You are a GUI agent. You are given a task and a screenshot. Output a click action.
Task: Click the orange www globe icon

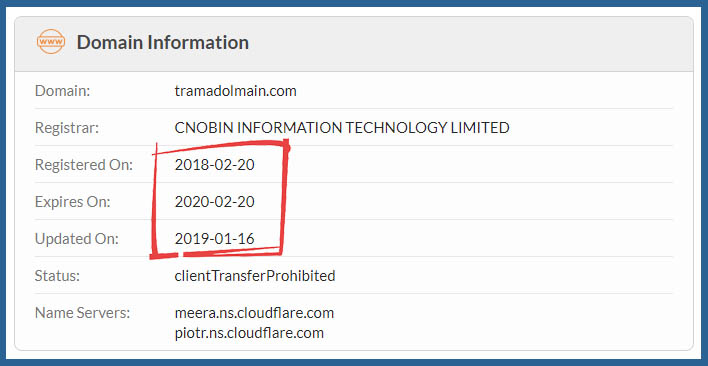point(51,42)
